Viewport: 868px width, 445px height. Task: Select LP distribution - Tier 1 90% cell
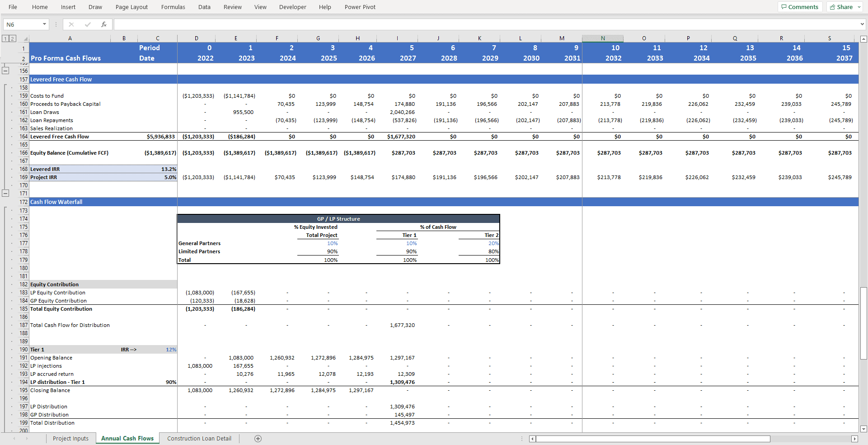pyautogui.click(x=157, y=382)
